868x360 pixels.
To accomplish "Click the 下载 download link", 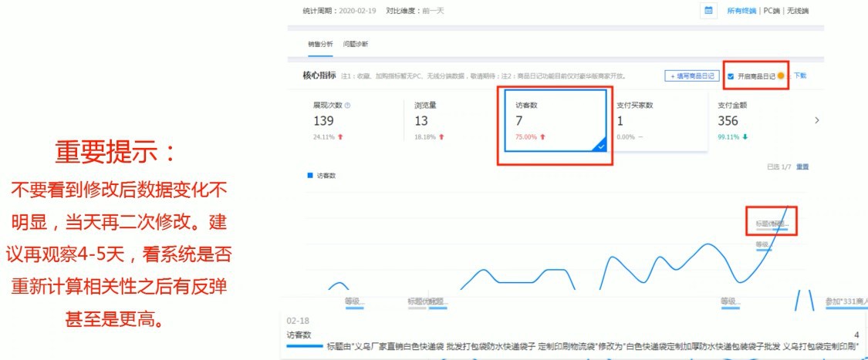I will [800, 76].
